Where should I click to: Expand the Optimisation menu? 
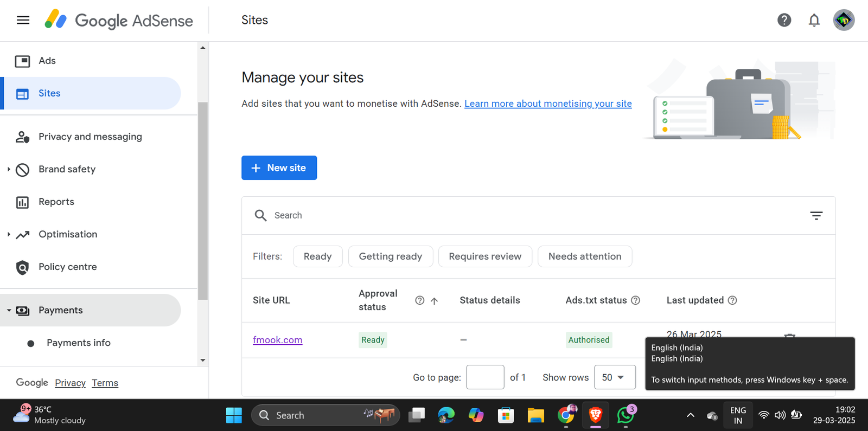(x=9, y=234)
